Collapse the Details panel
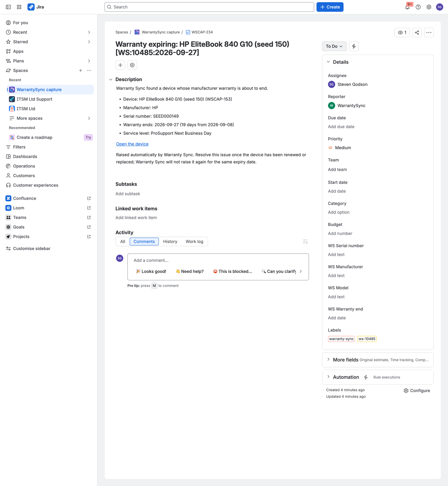The height and width of the screenshot is (486, 448). [328, 62]
